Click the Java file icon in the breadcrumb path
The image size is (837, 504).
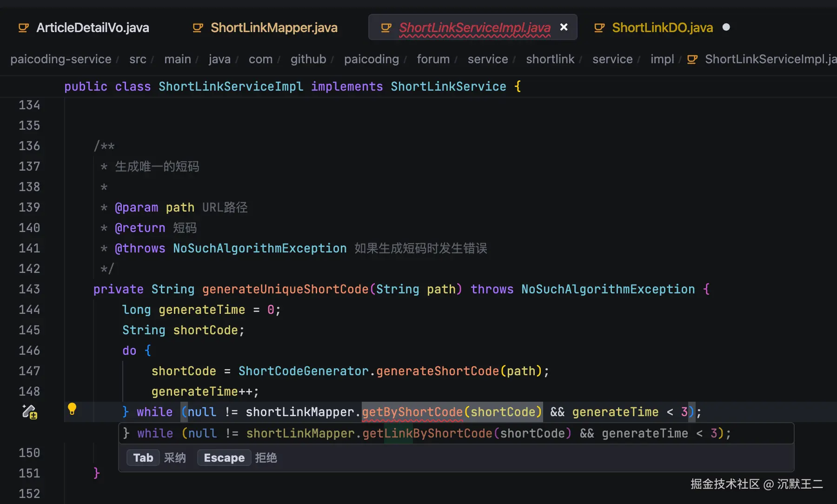pyautogui.click(x=692, y=60)
